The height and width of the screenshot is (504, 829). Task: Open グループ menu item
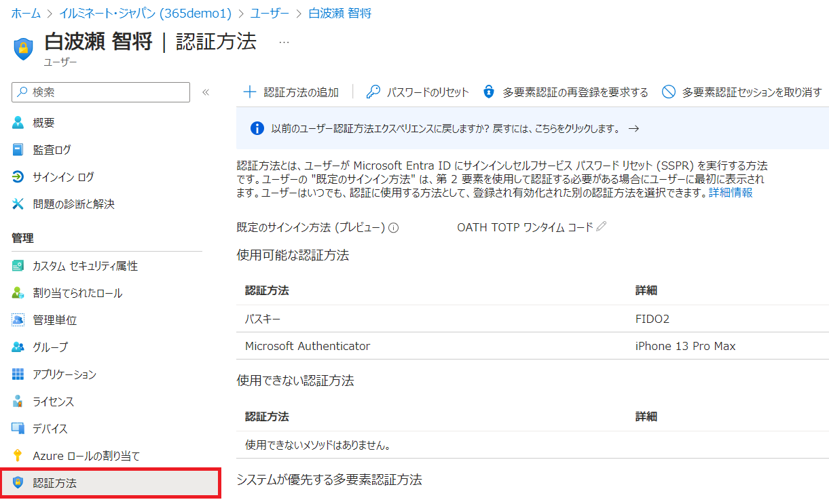[x=50, y=347]
